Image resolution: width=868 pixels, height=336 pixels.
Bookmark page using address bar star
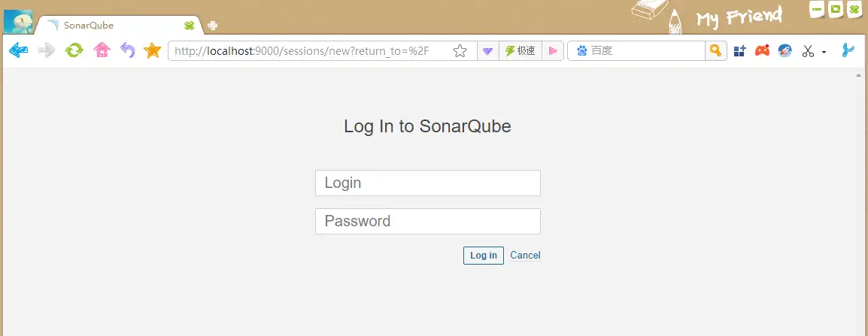click(x=460, y=51)
